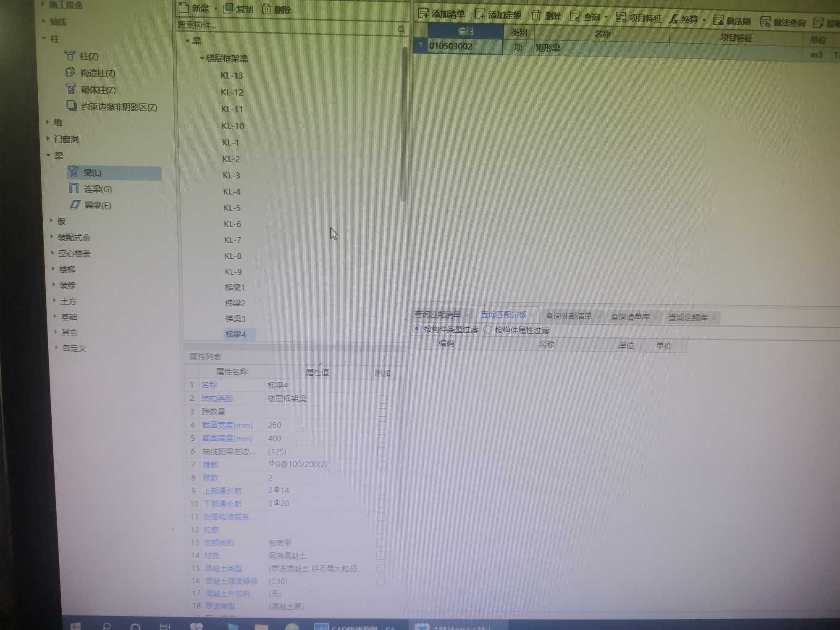Click the magnifier icon in the component search box
840x630 pixels.
[x=401, y=29]
